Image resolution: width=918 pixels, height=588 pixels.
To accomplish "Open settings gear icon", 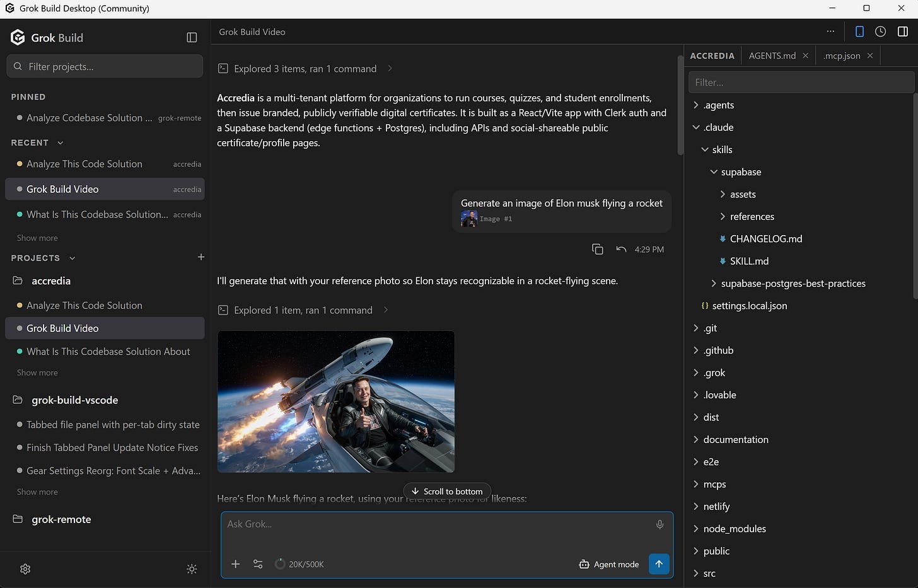I will click(x=25, y=569).
